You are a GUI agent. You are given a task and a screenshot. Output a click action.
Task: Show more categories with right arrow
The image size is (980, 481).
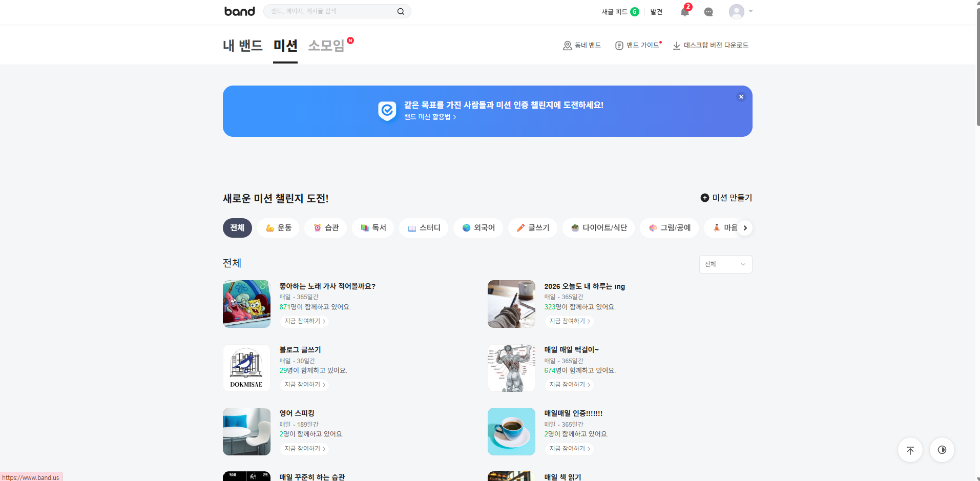click(x=745, y=228)
